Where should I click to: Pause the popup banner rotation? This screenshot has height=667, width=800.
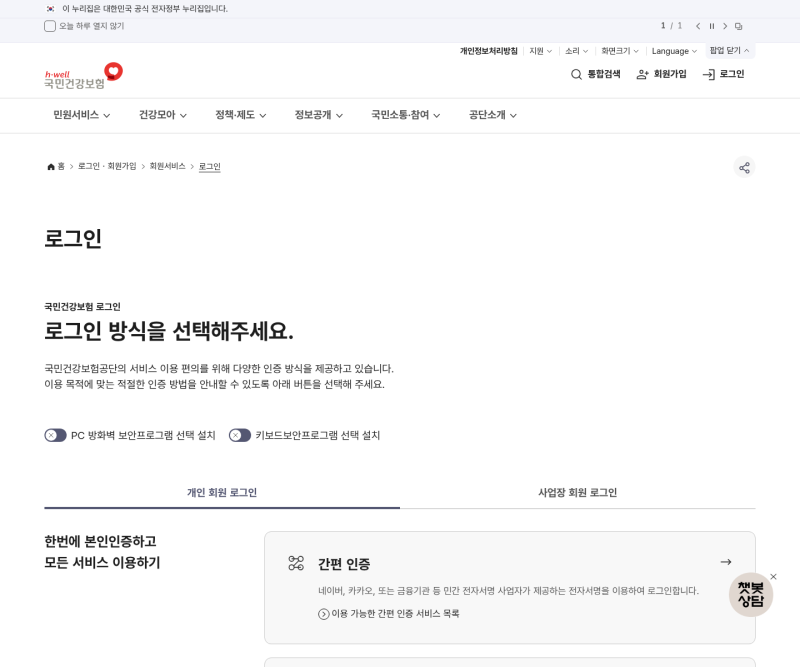[712, 26]
